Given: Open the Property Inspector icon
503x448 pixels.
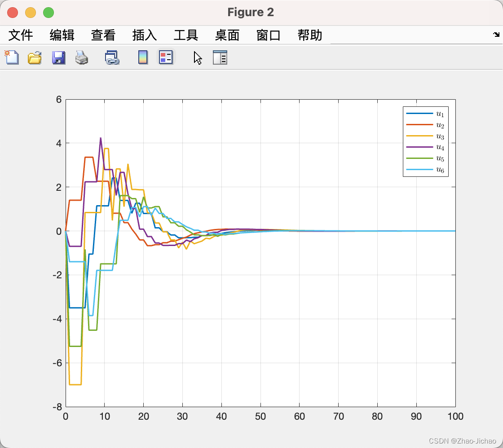Looking at the screenshot, I should [220, 58].
